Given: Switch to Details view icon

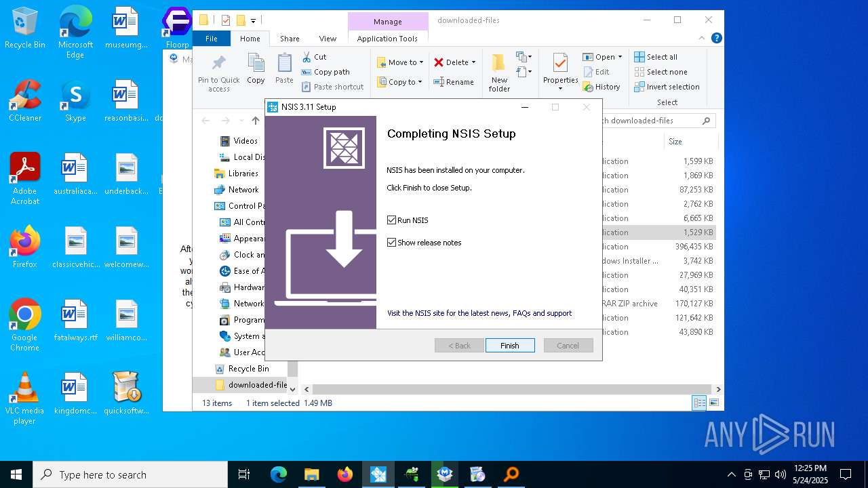Looking at the screenshot, I should pyautogui.click(x=699, y=403).
